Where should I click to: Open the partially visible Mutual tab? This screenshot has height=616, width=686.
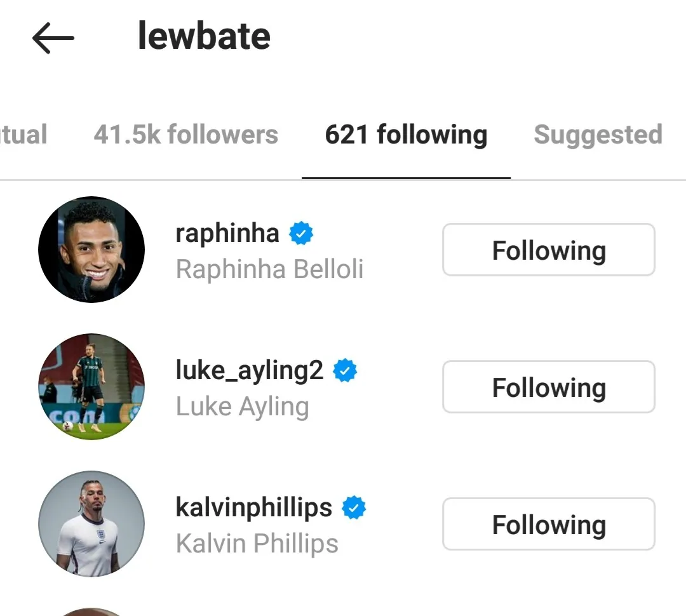click(x=23, y=135)
